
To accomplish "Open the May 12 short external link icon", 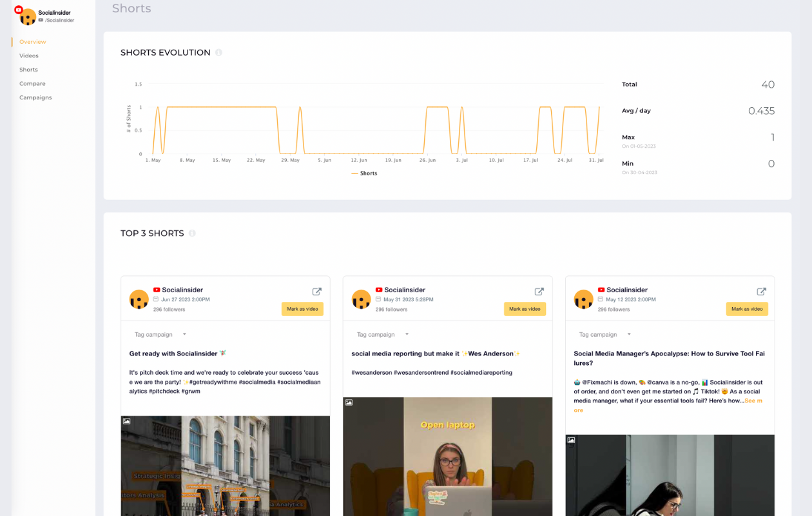I will click(x=761, y=292).
